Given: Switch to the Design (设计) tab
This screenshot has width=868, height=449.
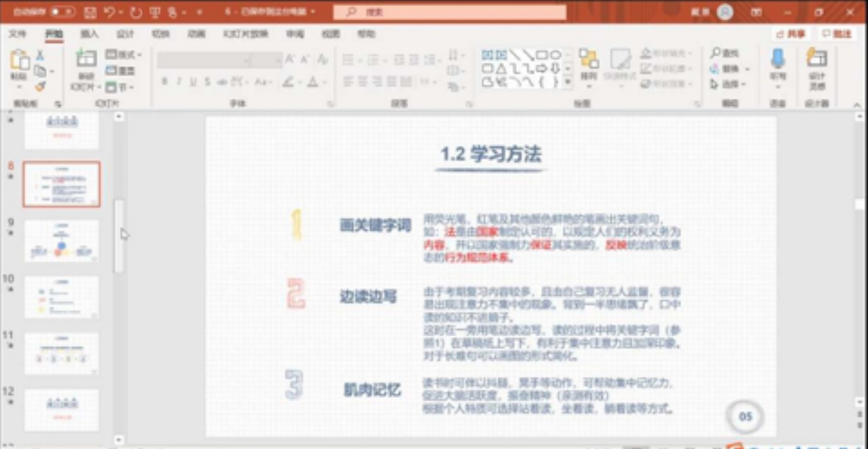Looking at the screenshot, I should pyautogui.click(x=125, y=34).
